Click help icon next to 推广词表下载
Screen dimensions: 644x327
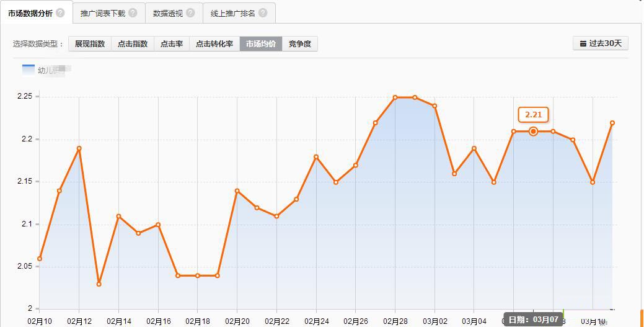133,13
